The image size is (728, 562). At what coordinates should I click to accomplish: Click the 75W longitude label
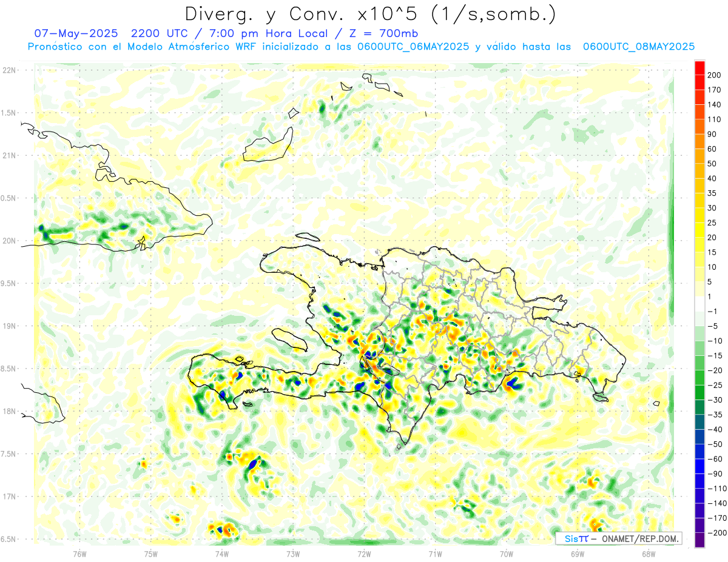coord(150,553)
